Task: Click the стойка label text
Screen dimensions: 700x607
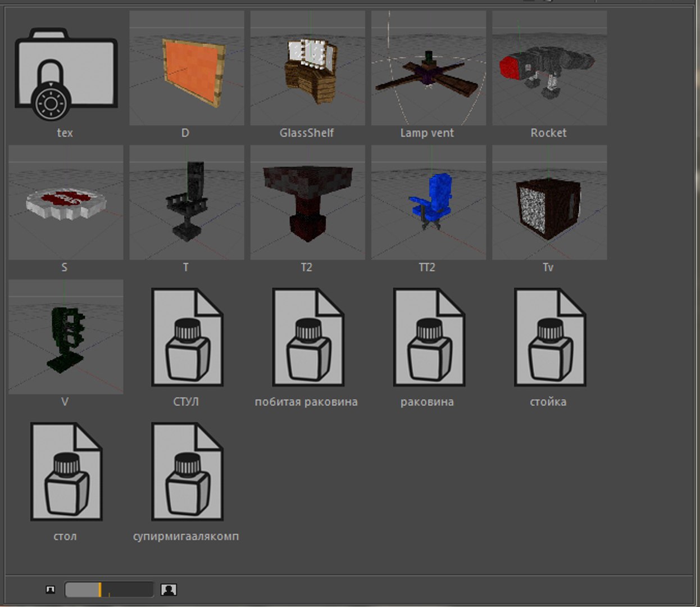Action: [548, 402]
